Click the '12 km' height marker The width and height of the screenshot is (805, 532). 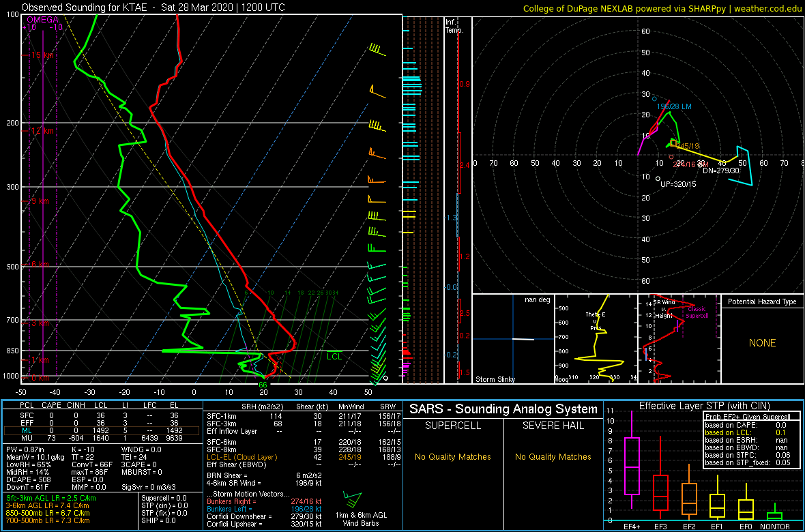pyautogui.click(x=42, y=131)
